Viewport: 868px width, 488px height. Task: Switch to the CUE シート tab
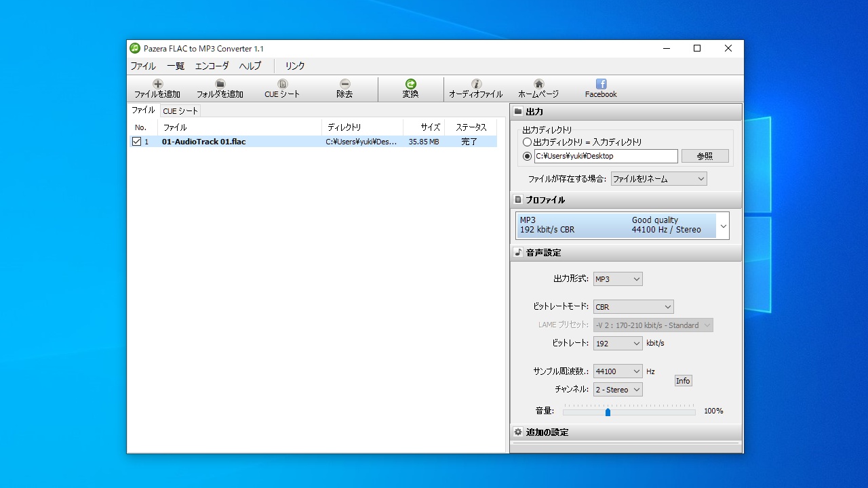(x=180, y=111)
